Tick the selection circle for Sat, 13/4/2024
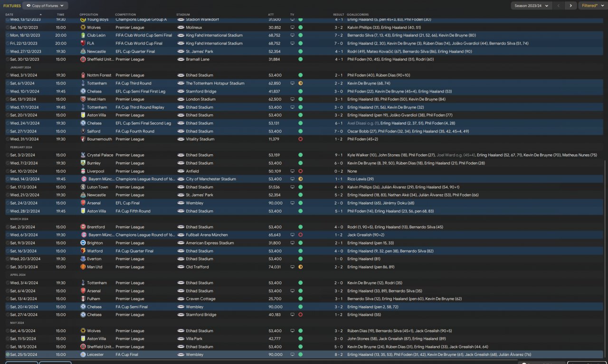608x364 pixels. coord(8,299)
